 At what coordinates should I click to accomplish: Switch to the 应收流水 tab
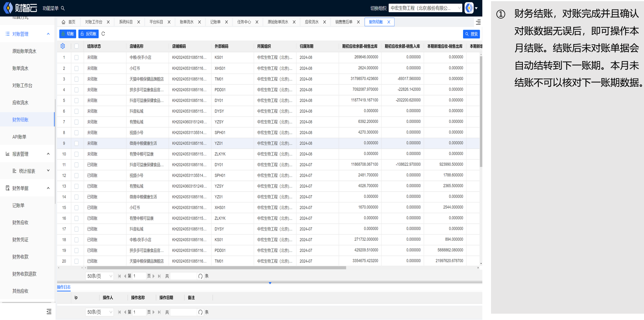point(312,22)
